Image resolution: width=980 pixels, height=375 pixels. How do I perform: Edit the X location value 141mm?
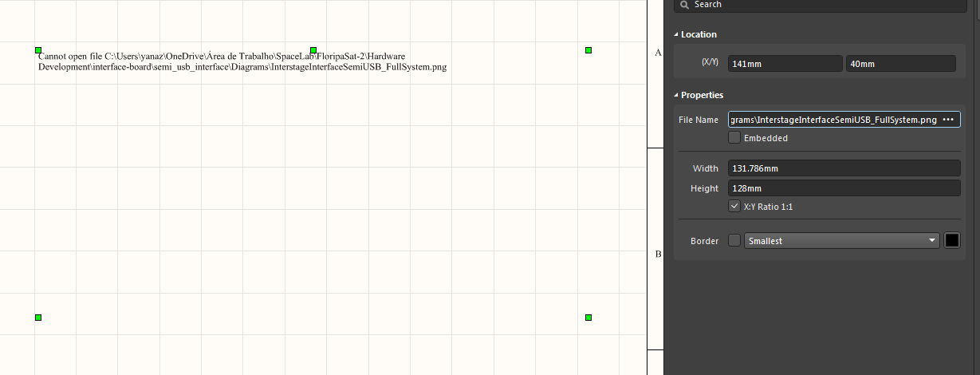click(x=785, y=64)
